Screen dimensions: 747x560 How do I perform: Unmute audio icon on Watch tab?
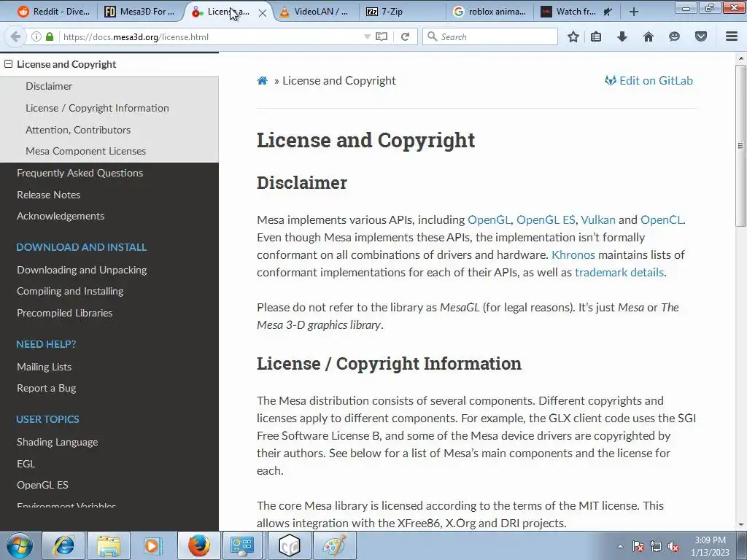tap(608, 12)
